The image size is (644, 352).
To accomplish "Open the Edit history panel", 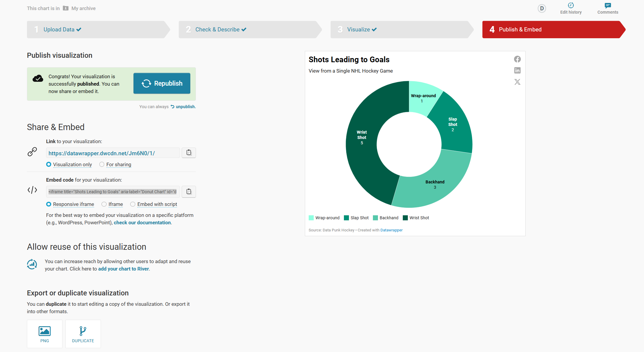I will click(x=571, y=8).
